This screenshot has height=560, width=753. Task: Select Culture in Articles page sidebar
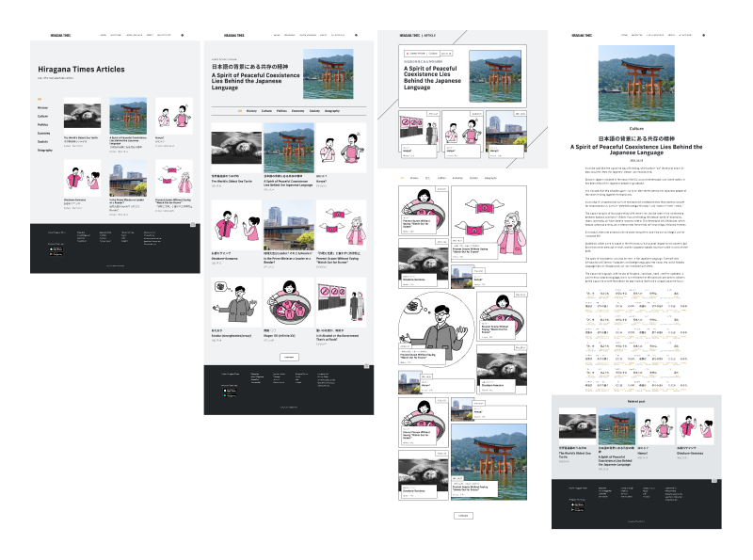tap(42, 116)
